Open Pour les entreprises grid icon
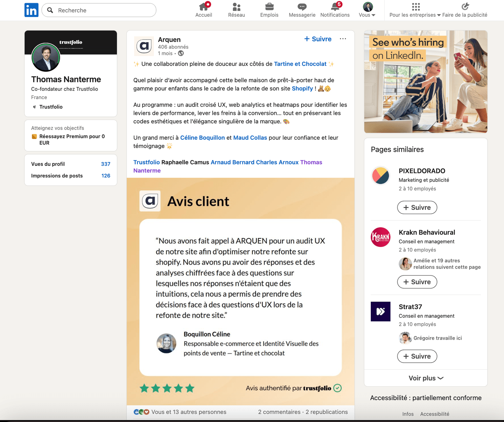Image resolution: width=504 pixels, height=422 pixels. [x=416, y=7]
